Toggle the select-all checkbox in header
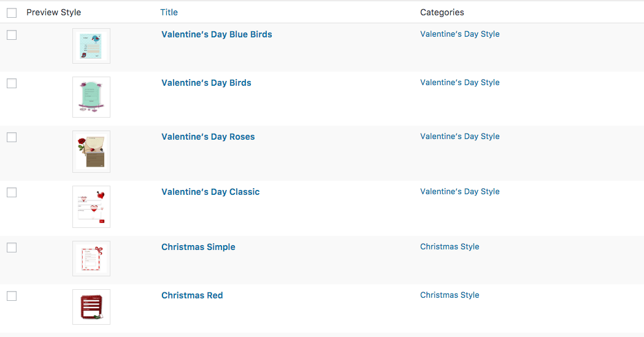 (x=12, y=12)
